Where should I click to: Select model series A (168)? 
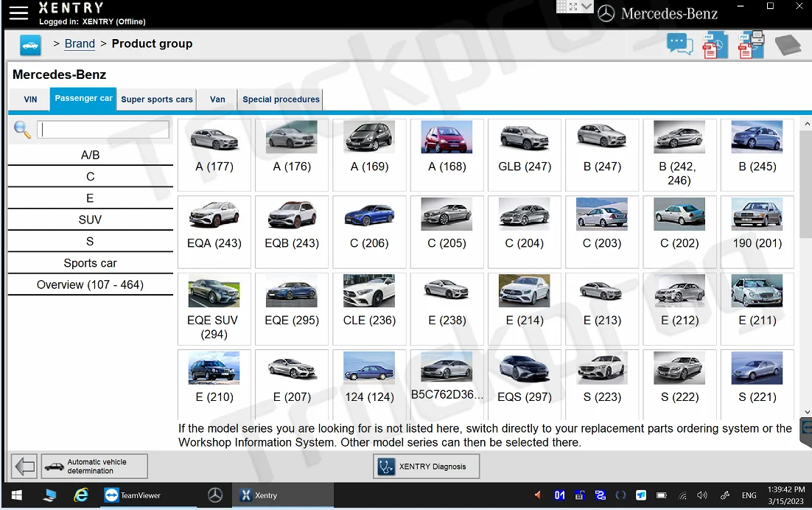[447, 155]
